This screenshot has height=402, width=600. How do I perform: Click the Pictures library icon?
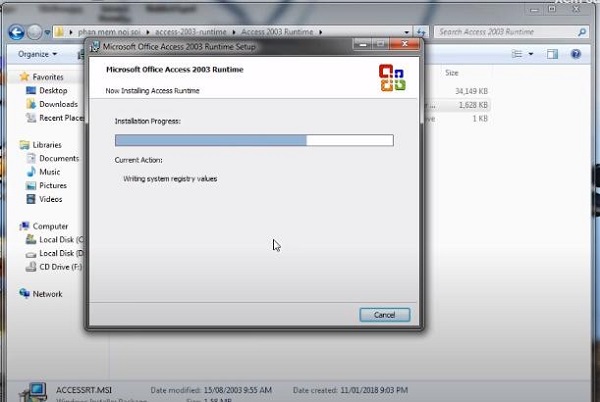tap(30, 185)
